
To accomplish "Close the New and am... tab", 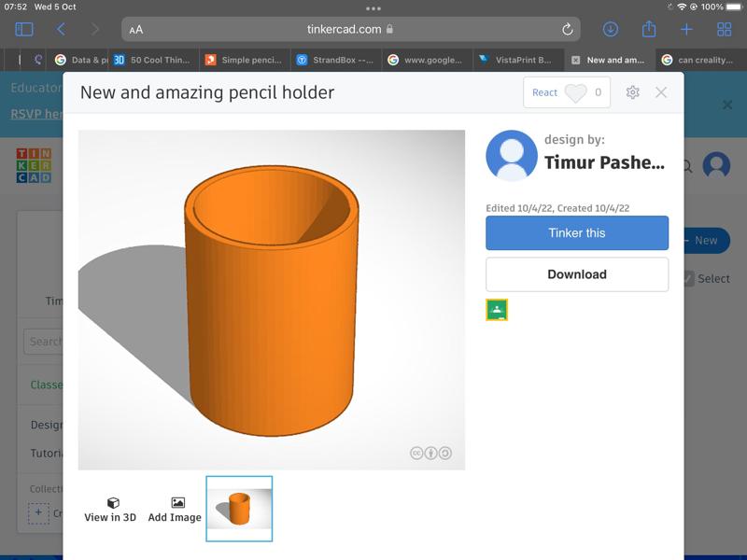I will tap(575, 60).
